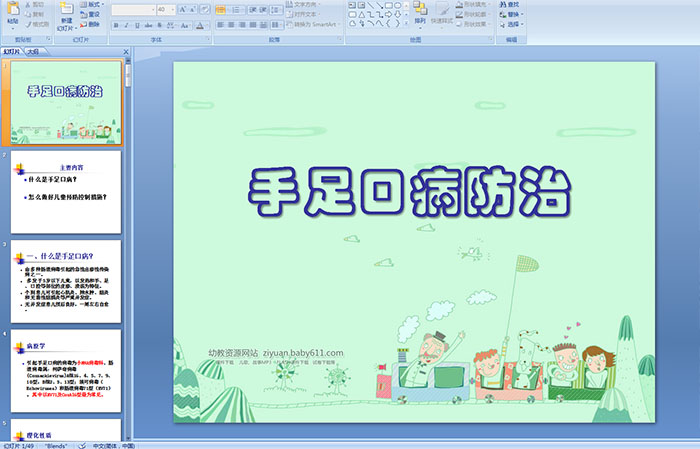Click Delete slide (删除) in ribbon
The height and width of the screenshot is (449, 700).
tap(90, 24)
